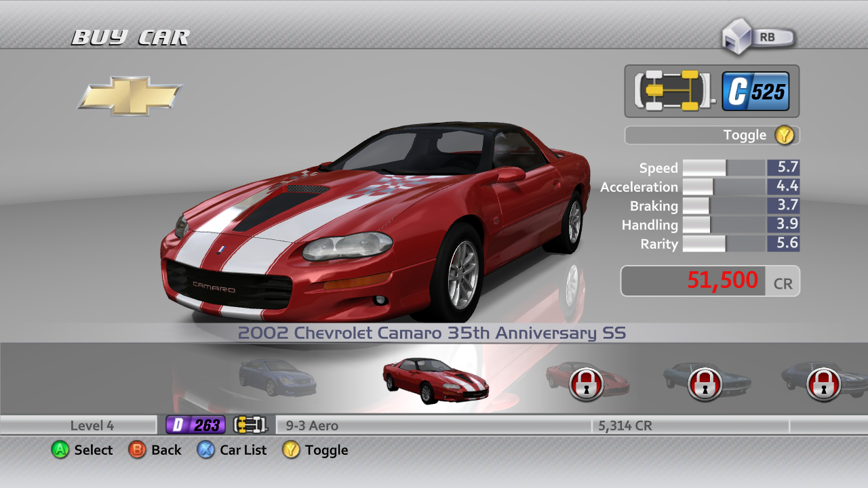Click the yellow Y icon in the bottom legend

pyautogui.click(x=292, y=449)
